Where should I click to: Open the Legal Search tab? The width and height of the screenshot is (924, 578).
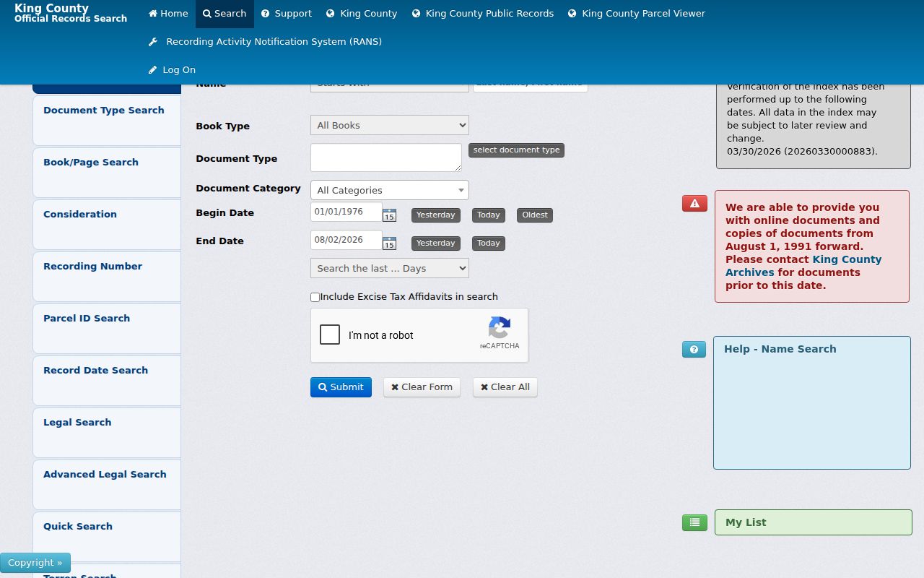107,433
